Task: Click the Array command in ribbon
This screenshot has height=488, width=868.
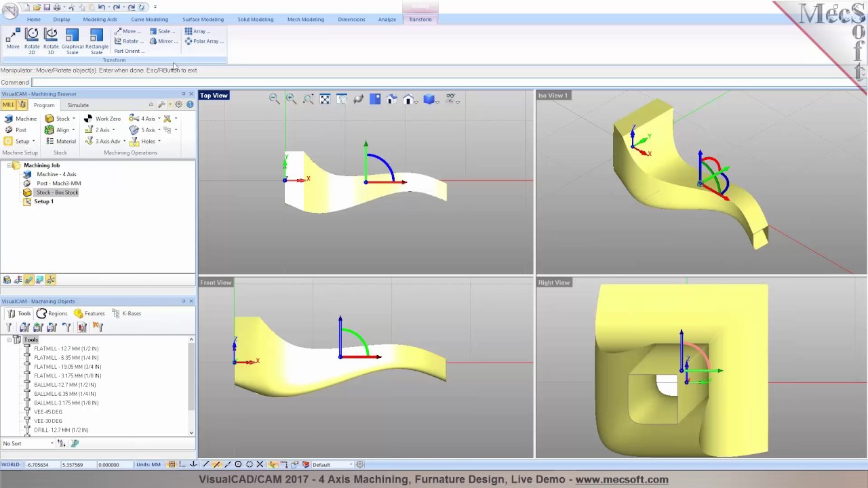Action: [x=197, y=31]
